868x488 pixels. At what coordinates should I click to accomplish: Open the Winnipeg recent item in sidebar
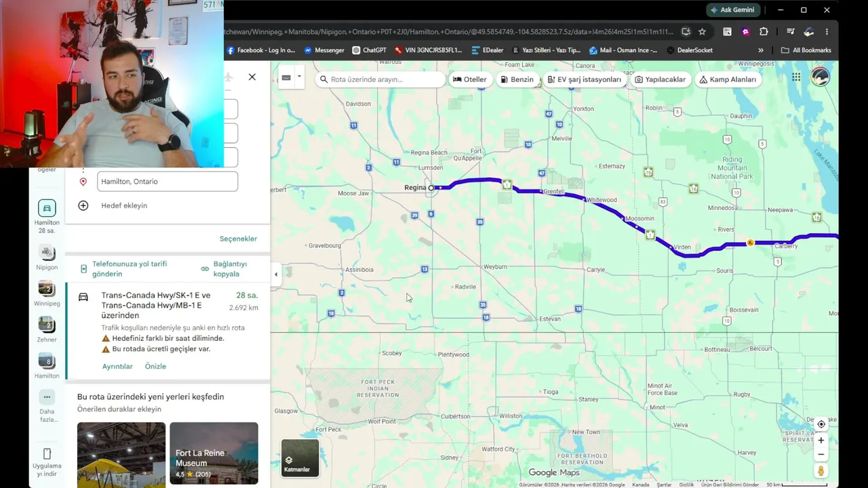pos(47,294)
